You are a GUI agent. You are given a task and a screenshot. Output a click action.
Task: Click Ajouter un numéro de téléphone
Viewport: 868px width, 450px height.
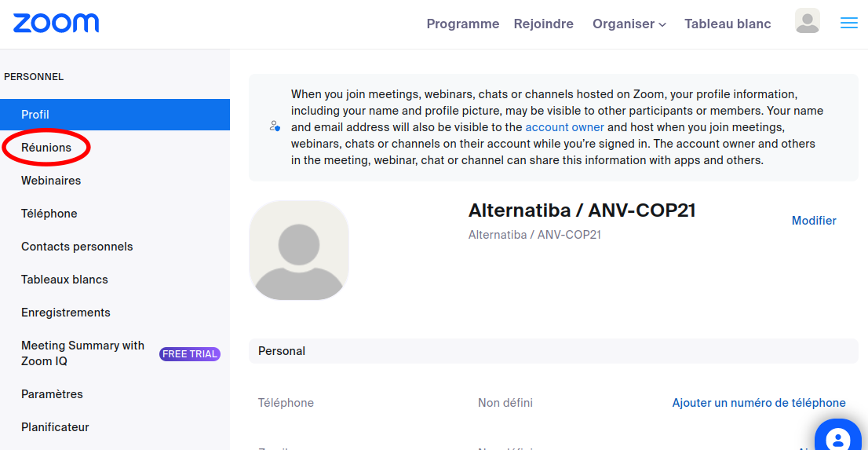(x=759, y=403)
